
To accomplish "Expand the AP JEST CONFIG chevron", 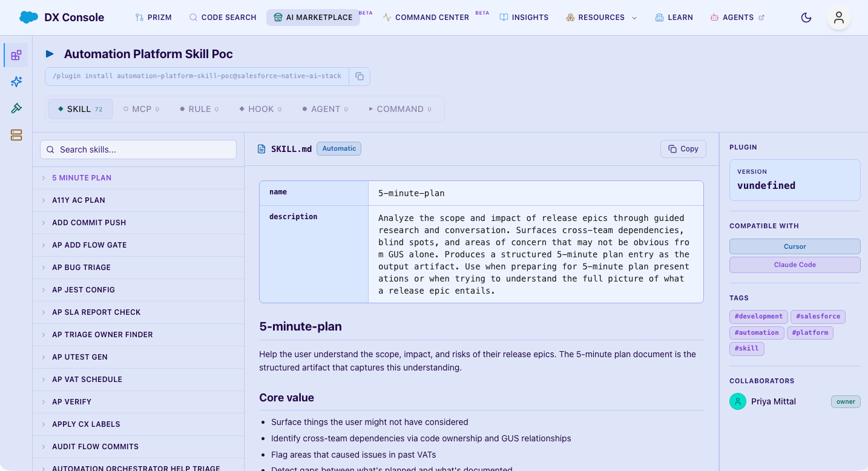I will click(44, 290).
